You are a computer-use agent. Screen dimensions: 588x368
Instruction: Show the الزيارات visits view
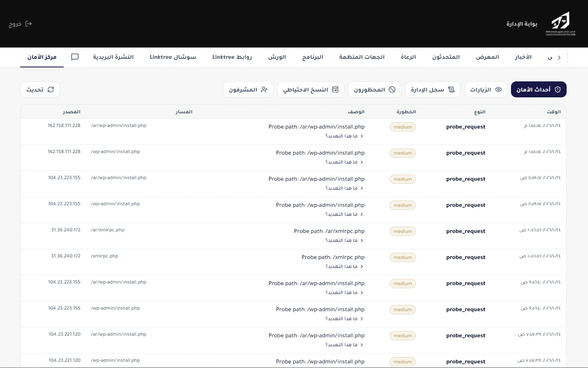(486, 90)
